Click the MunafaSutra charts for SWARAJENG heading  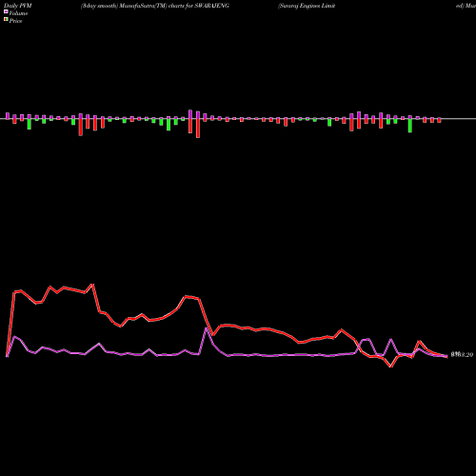tap(155, 6)
